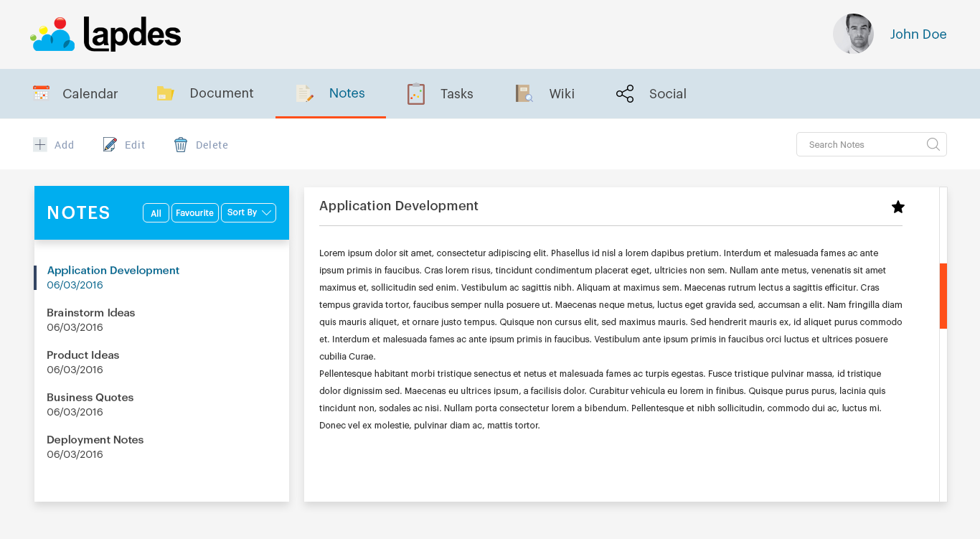Open the Sort By dropdown
980x539 pixels.
click(248, 212)
